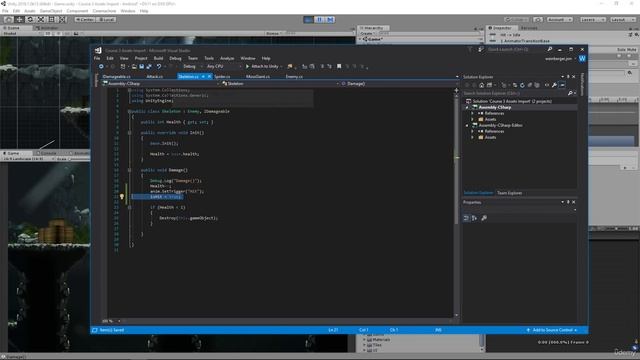Click the Step button in Unity
The width and height of the screenshot is (640, 360).
330,19
